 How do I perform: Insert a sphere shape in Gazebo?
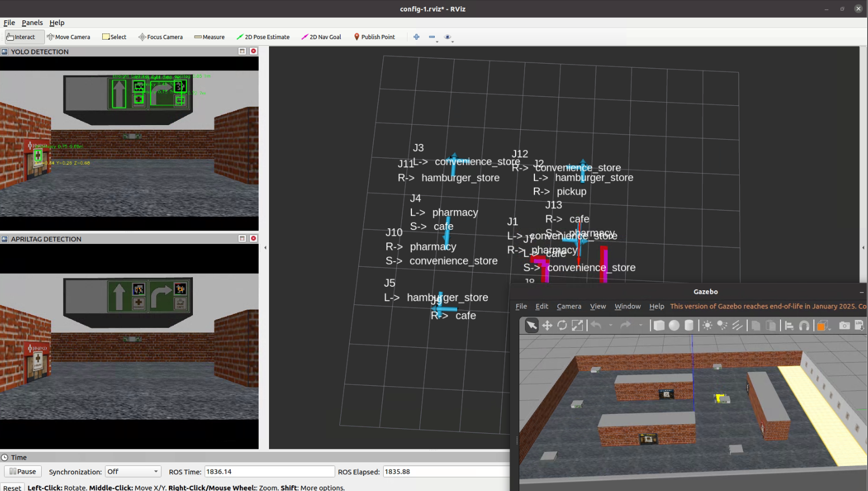(674, 326)
